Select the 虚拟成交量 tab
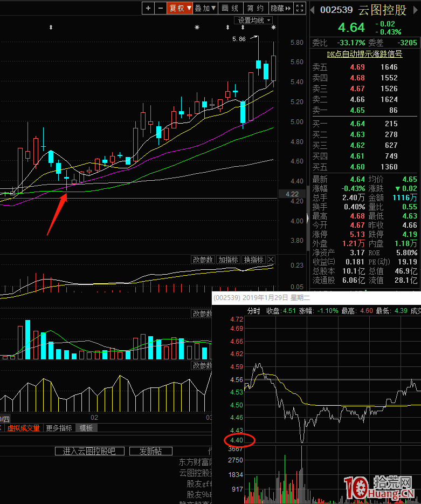The height and width of the screenshot is (504, 421). pos(23,428)
